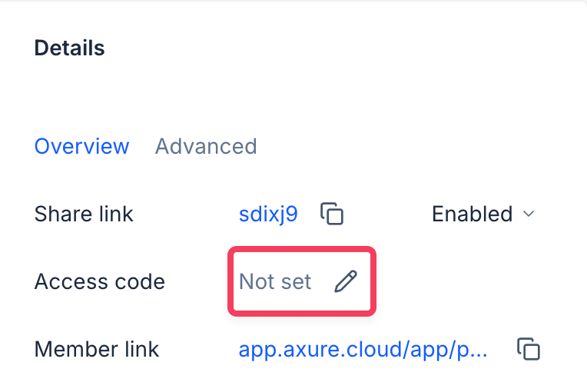The height and width of the screenshot is (392, 587).
Task: Select the "Access code" row label
Action: pyautogui.click(x=100, y=281)
